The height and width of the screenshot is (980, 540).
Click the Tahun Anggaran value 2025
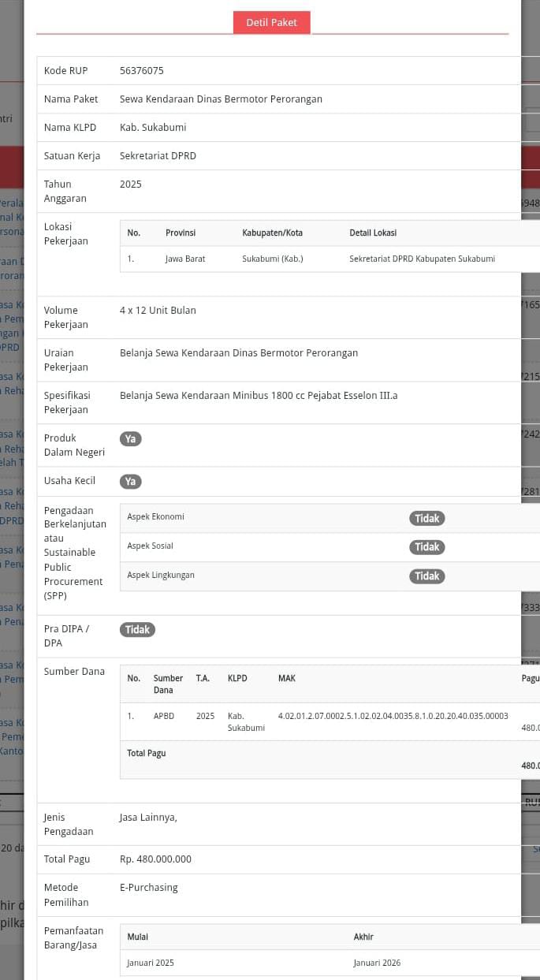[131, 184]
